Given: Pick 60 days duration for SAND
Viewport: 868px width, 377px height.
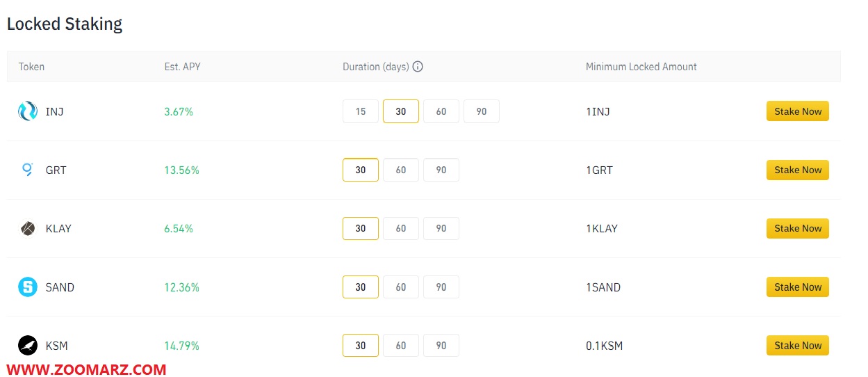Looking at the screenshot, I should point(401,287).
